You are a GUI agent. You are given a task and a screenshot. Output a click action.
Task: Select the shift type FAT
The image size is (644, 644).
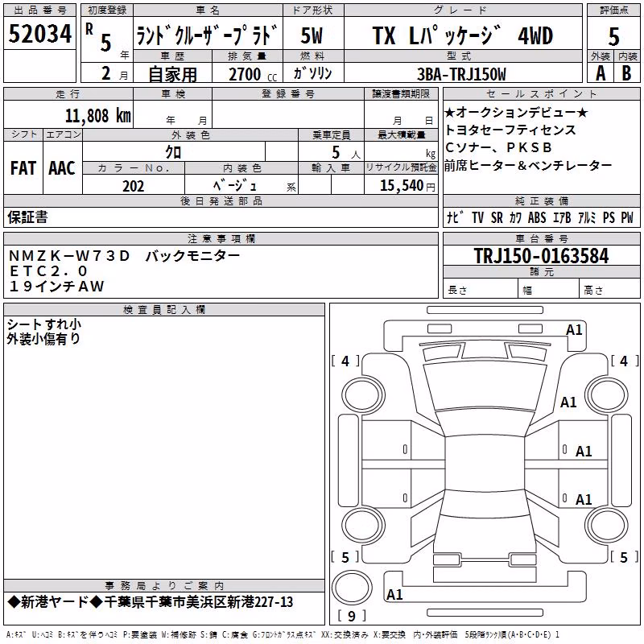[x=23, y=168]
